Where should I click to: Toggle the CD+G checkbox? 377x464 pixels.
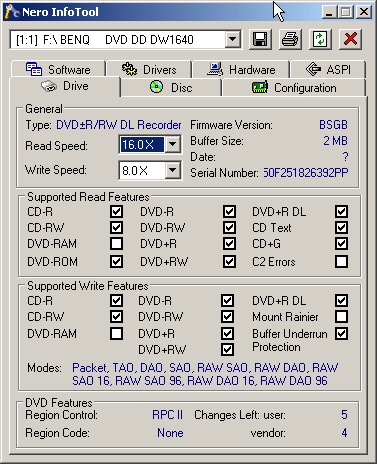coord(341,243)
